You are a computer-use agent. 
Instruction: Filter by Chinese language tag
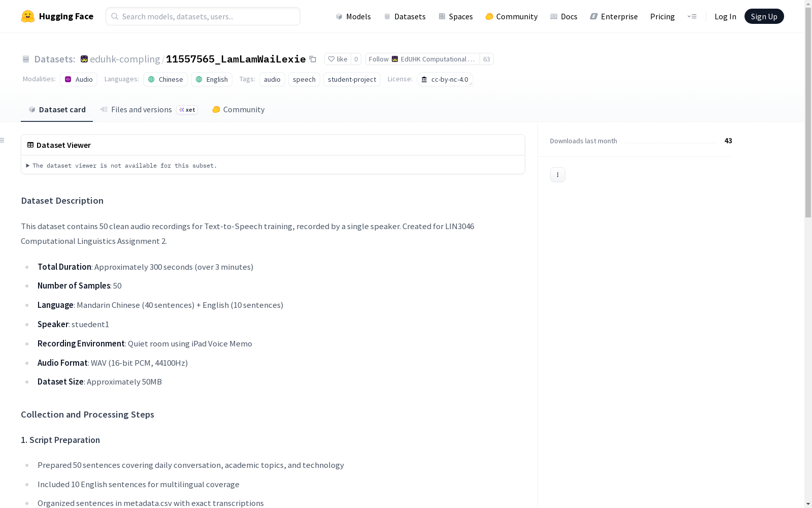[x=165, y=79]
